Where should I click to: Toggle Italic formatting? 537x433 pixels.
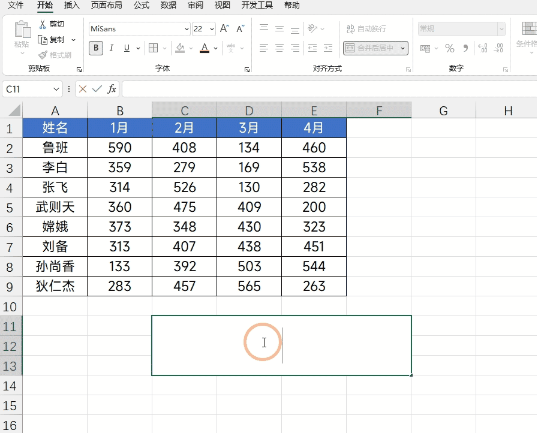(x=111, y=48)
